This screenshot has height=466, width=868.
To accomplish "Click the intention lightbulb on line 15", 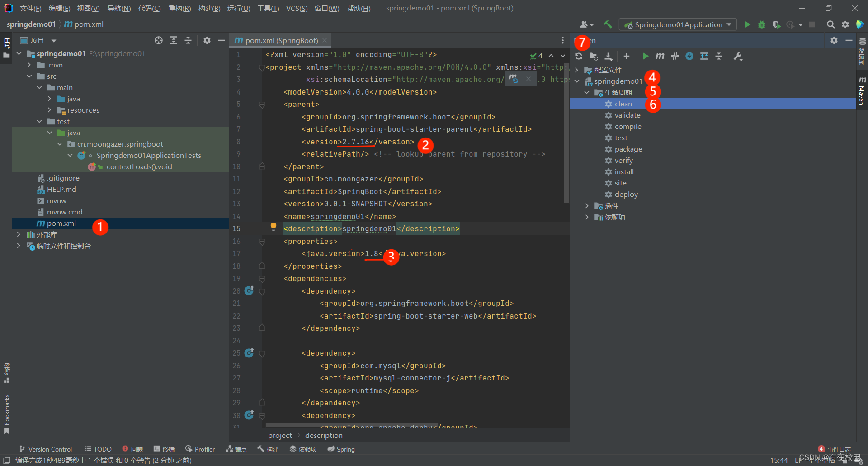I will 273,227.
